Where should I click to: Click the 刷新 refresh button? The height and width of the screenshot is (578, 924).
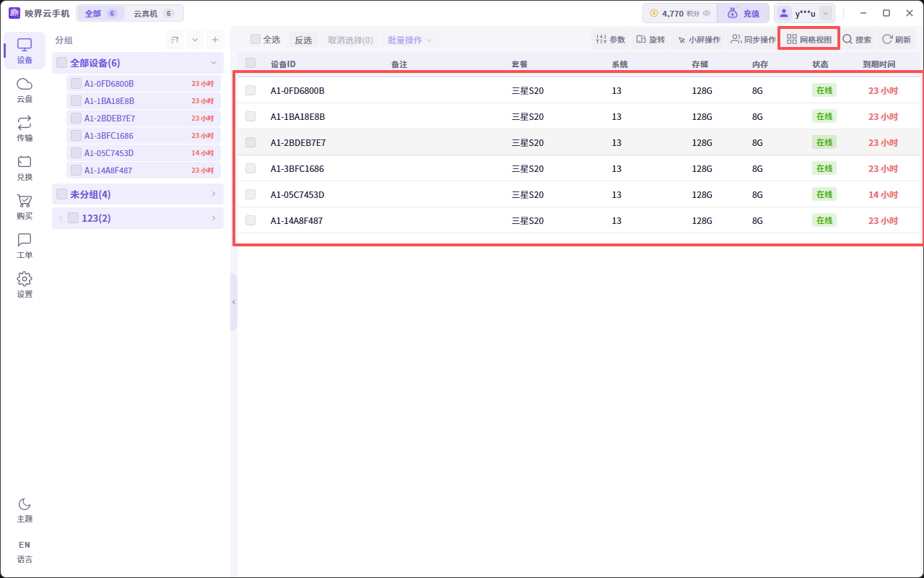click(897, 40)
